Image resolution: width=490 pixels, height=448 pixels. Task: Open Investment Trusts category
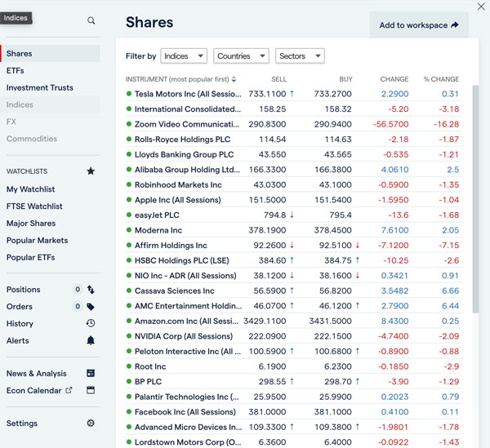(x=39, y=88)
